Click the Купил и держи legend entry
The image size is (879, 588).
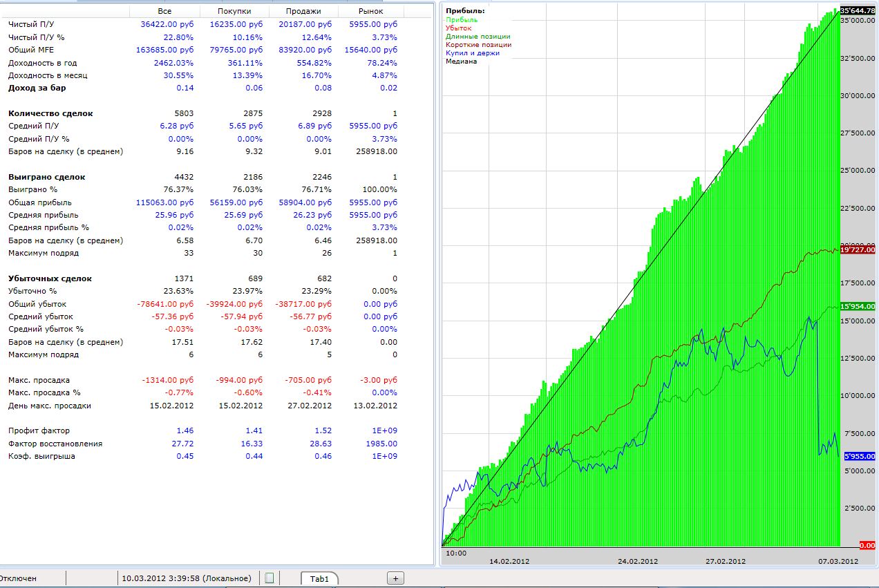pyautogui.click(x=473, y=53)
